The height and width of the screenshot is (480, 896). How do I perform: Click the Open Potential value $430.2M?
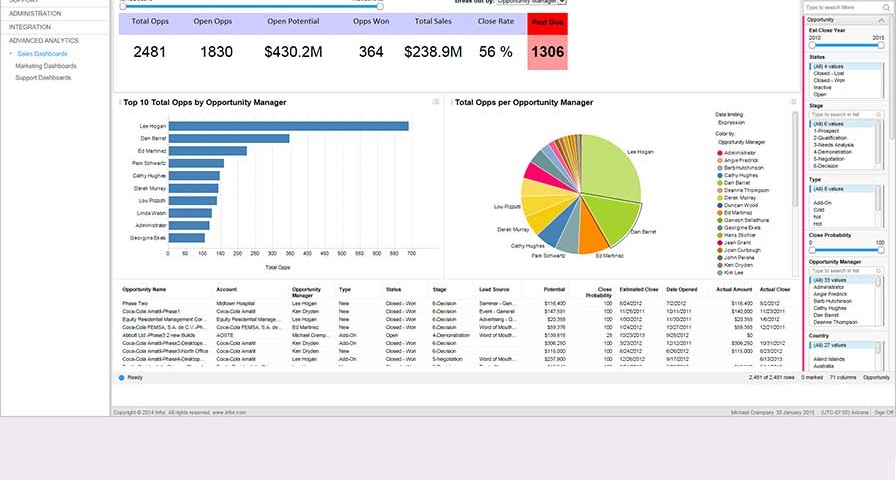point(293,52)
